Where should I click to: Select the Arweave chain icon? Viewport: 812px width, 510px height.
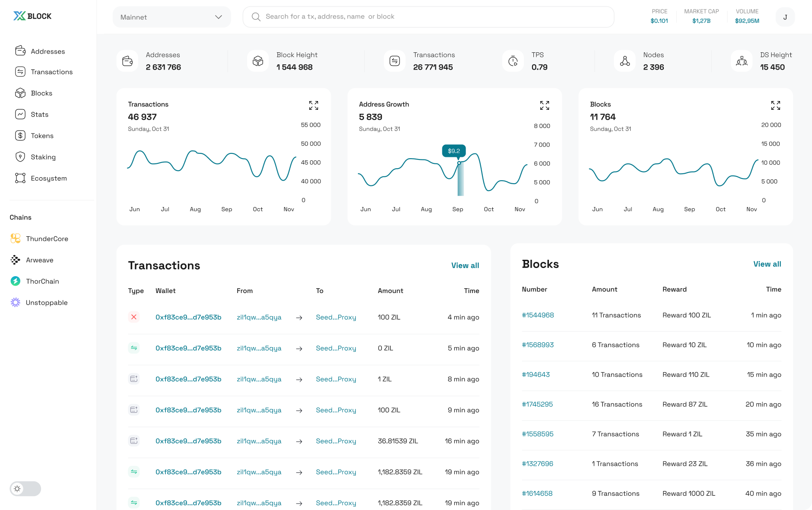click(x=16, y=260)
